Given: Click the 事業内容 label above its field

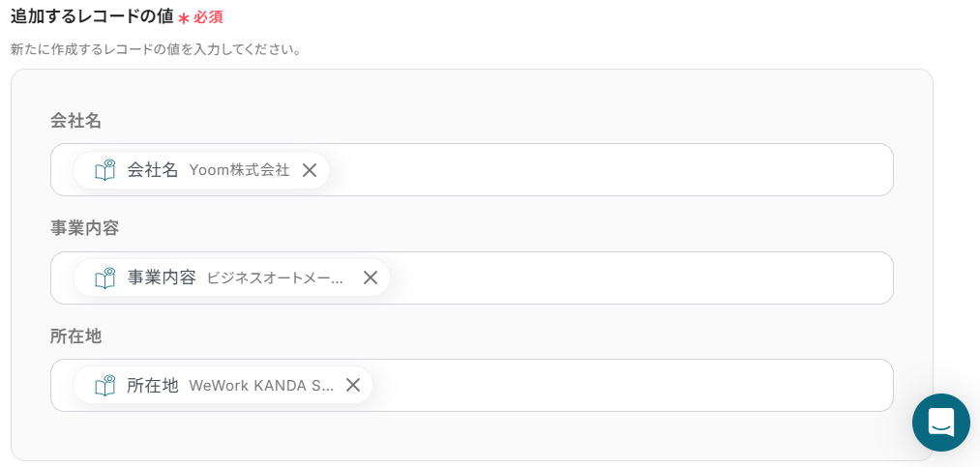Looking at the screenshot, I should coord(84,228).
